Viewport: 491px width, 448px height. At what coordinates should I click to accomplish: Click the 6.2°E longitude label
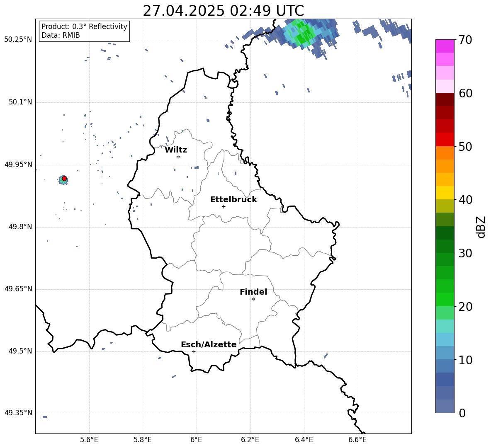click(x=250, y=440)
